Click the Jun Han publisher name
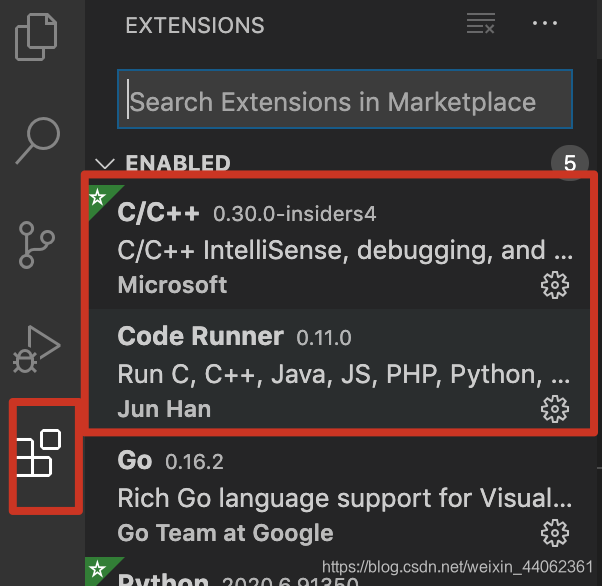Viewport: 602px width, 586px height. coord(164,408)
